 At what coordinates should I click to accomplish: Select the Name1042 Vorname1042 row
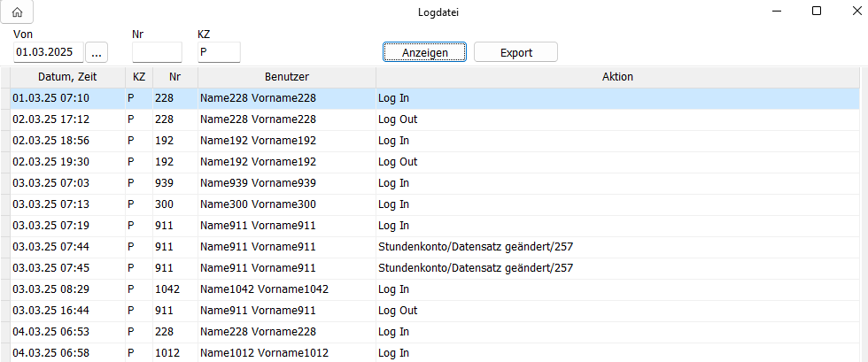(x=264, y=289)
